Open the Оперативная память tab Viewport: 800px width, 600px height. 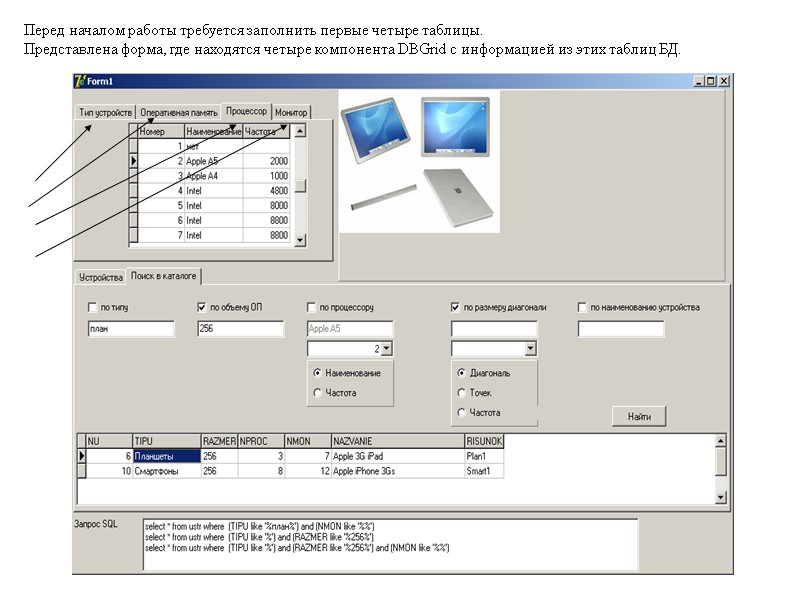(x=179, y=113)
